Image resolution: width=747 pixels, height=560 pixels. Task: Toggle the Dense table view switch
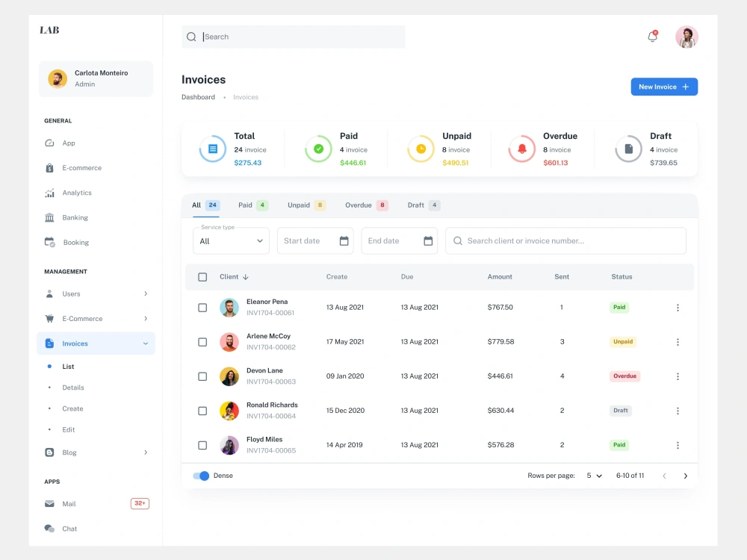pos(202,475)
